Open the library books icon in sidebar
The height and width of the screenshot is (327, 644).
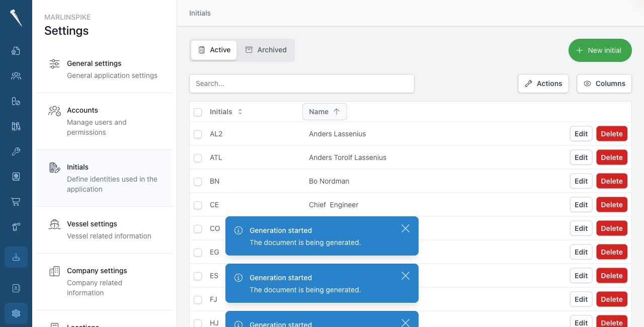coord(16,126)
